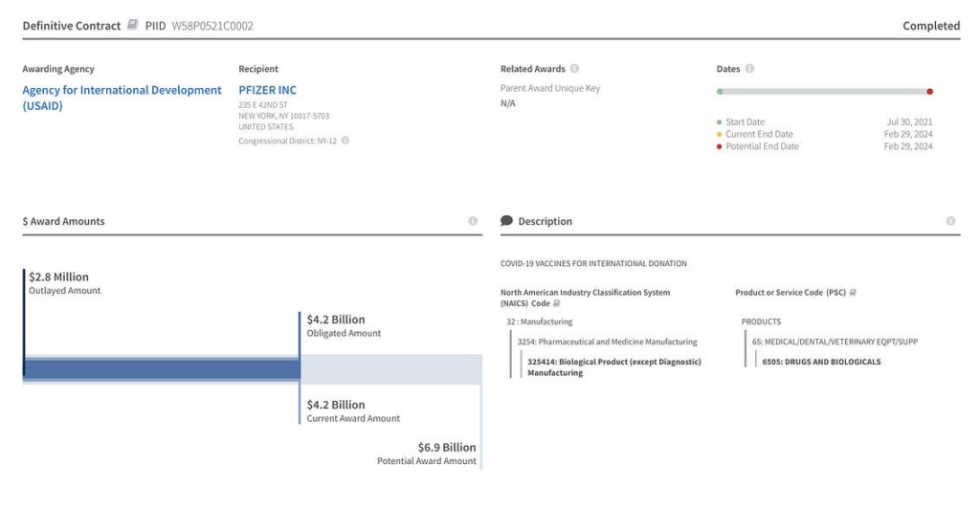
Task: Open the Award Amounts section info icon
Action: click(473, 221)
